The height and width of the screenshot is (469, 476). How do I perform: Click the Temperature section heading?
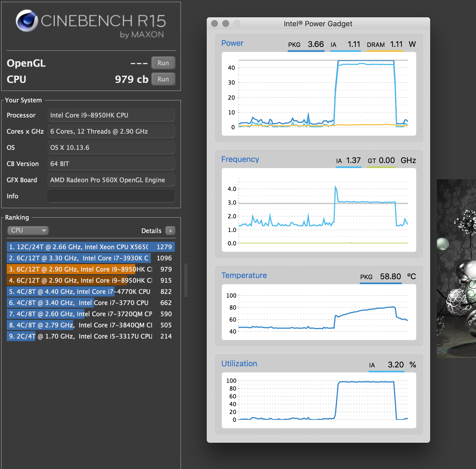[x=244, y=275]
